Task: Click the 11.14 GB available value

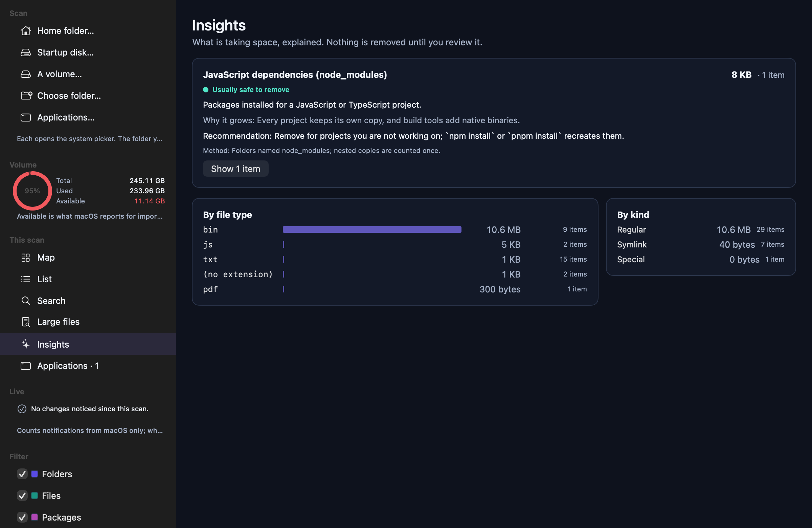Action: pos(149,201)
